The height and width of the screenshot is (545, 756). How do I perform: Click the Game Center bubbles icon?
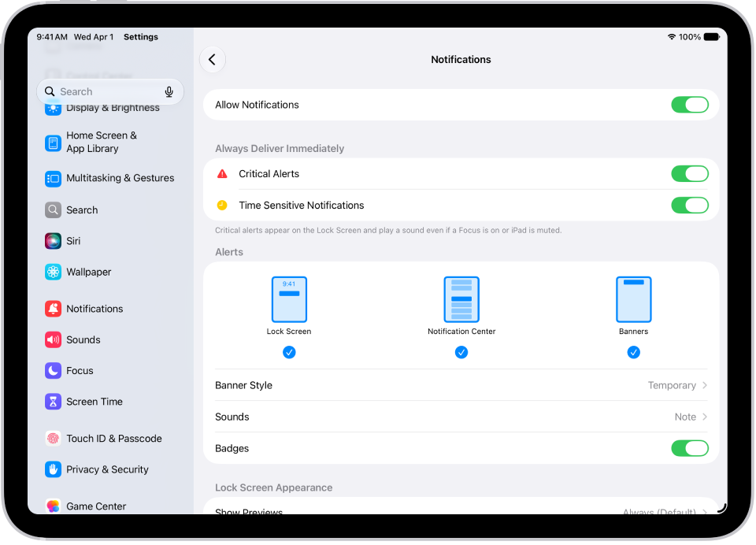pyautogui.click(x=53, y=506)
